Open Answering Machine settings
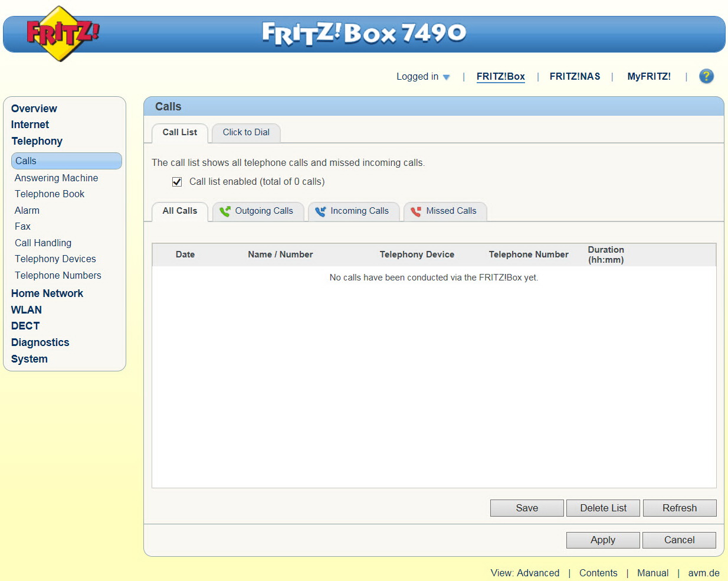728x581 pixels. point(57,178)
